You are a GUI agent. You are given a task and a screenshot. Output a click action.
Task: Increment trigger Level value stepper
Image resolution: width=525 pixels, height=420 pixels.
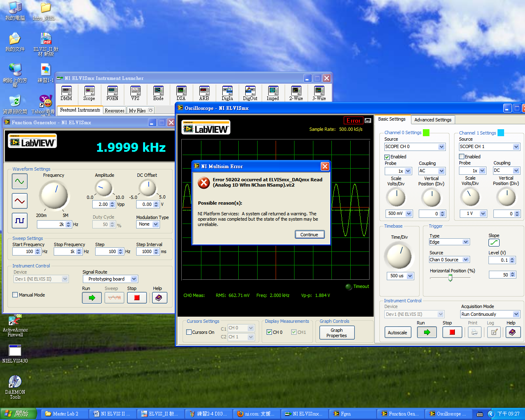(x=512, y=258)
